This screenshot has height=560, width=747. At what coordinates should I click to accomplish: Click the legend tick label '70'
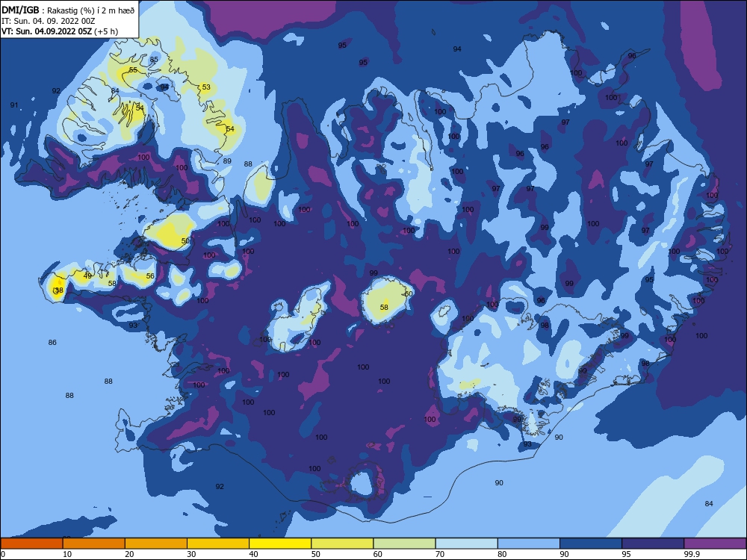440,554
